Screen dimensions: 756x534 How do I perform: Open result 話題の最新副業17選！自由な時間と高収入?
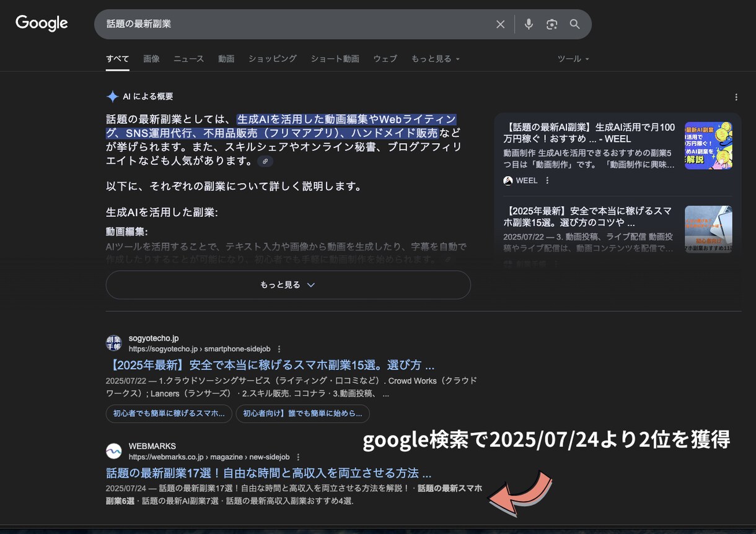click(268, 473)
